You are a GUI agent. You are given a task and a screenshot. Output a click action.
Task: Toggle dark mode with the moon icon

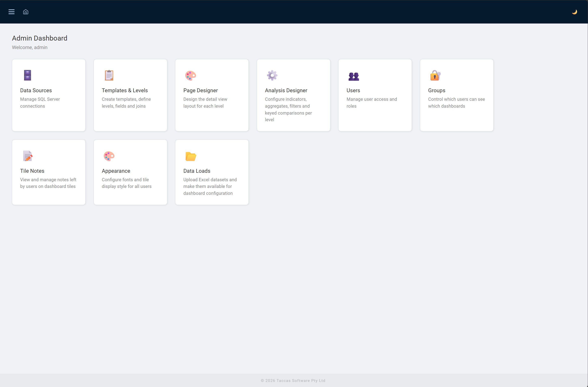pos(574,12)
